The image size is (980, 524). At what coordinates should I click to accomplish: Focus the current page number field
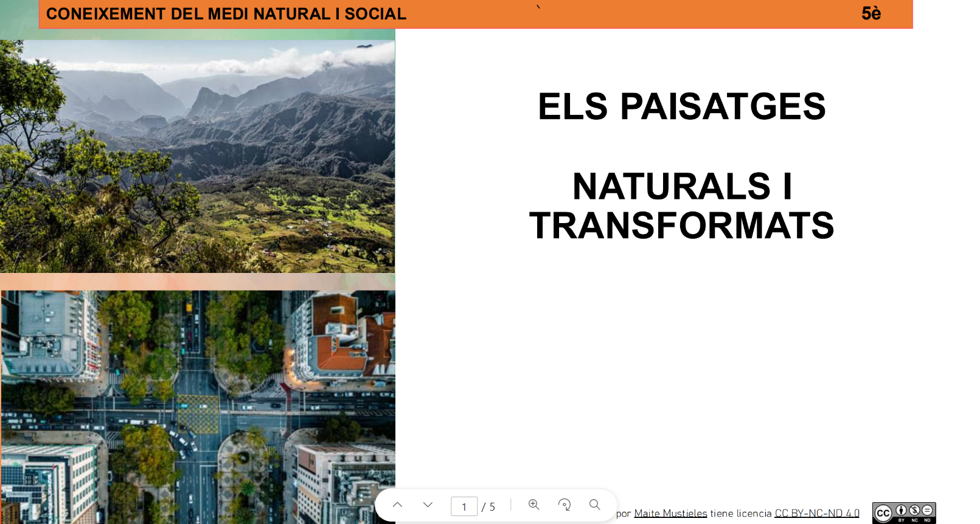tap(464, 506)
